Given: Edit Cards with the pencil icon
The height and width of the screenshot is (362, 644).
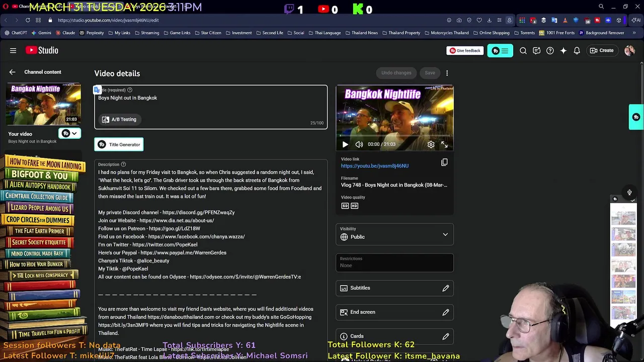Looking at the screenshot, I should (446, 336).
